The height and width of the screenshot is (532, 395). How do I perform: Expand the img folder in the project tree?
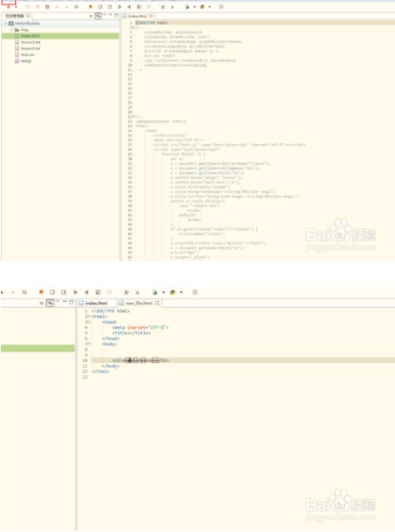pyautogui.click(x=12, y=29)
